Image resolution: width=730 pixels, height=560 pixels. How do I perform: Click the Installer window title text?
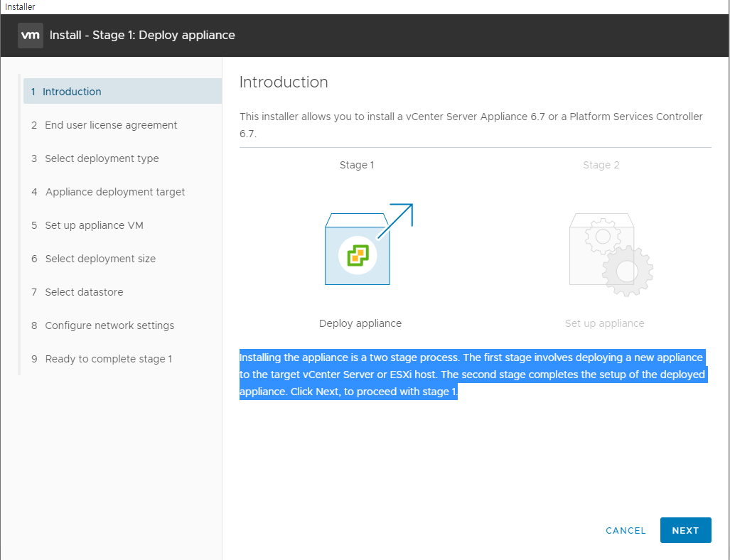(20, 7)
